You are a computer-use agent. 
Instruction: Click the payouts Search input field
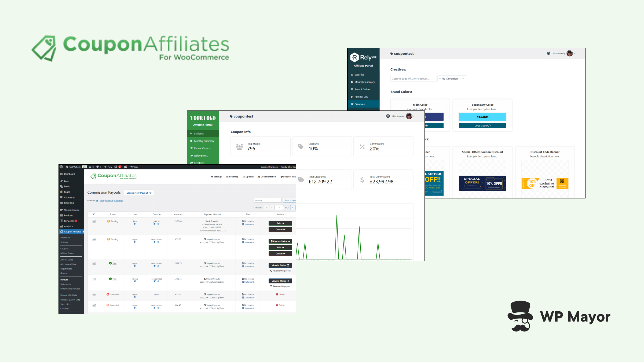[x=268, y=200]
